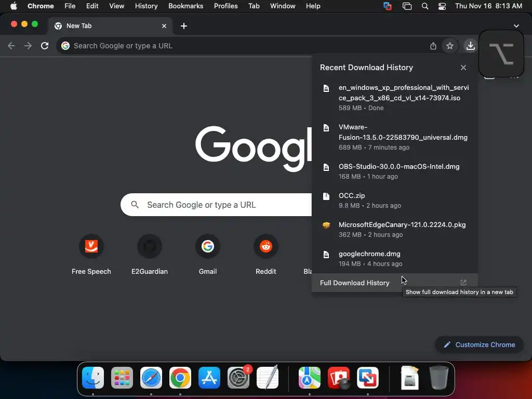The width and height of the screenshot is (532, 399).
Task: Click the MicrosoftEdgeCanary package icon
Action: coord(326,225)
